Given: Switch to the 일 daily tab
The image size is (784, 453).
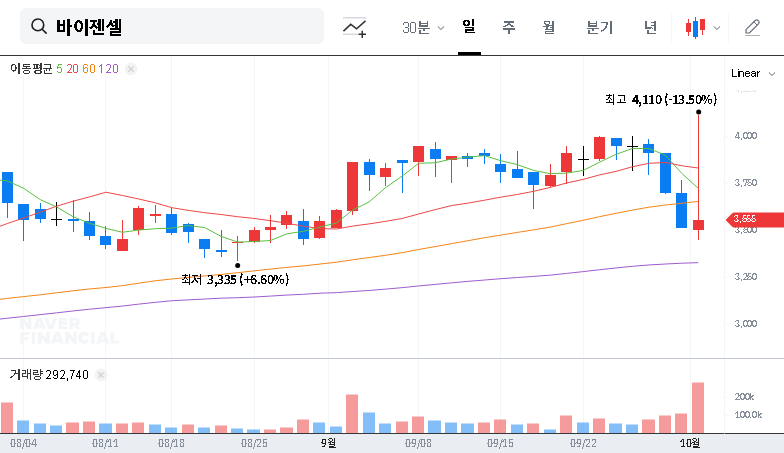Looking at the screenshot, I should pos(468,27).
